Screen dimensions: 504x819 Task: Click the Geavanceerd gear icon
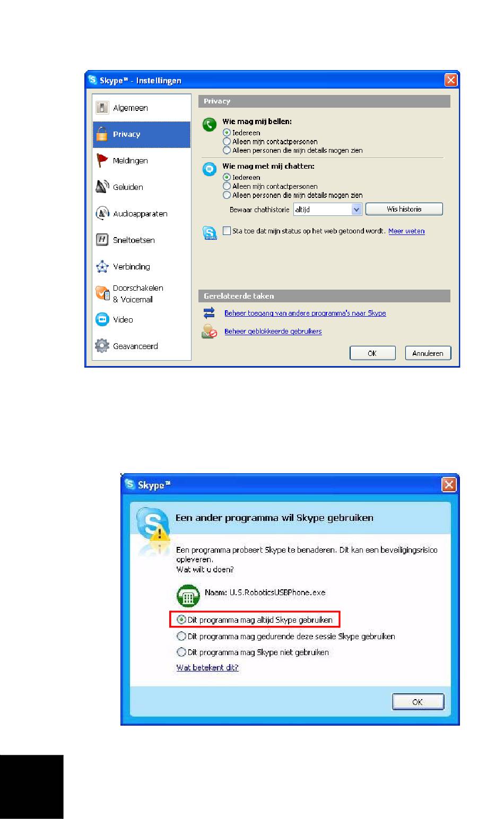tap(102, 346)
